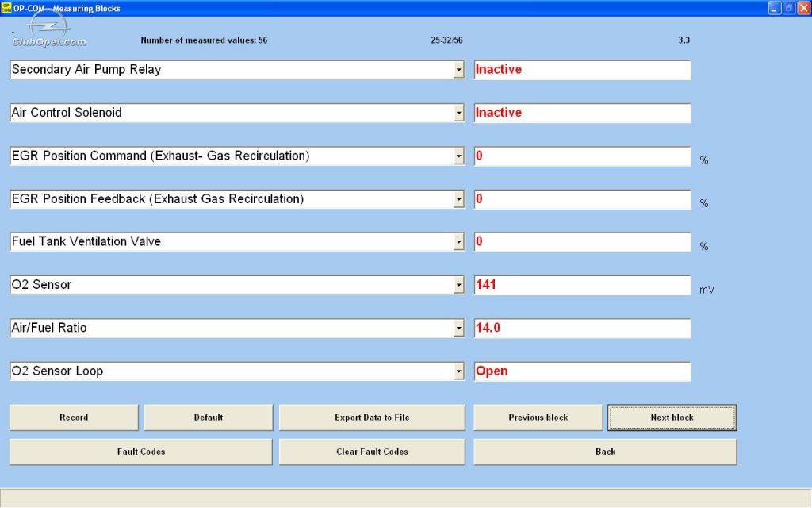The width and height of the screenshot is (812, 508).
Task: Expand the EGR Position Feedback dropdown arrow
Action: [x=458, y=199]
